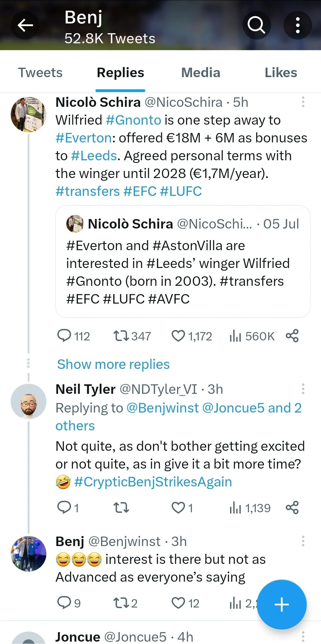
Task: Open search from the profile header
Action: click(x=257, y=25)
